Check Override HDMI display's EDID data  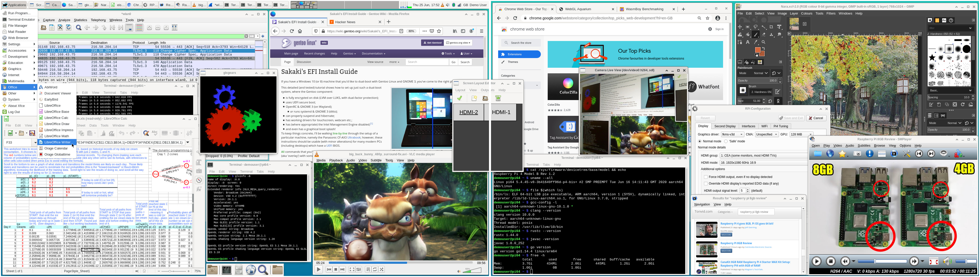[x=706, y=183]
